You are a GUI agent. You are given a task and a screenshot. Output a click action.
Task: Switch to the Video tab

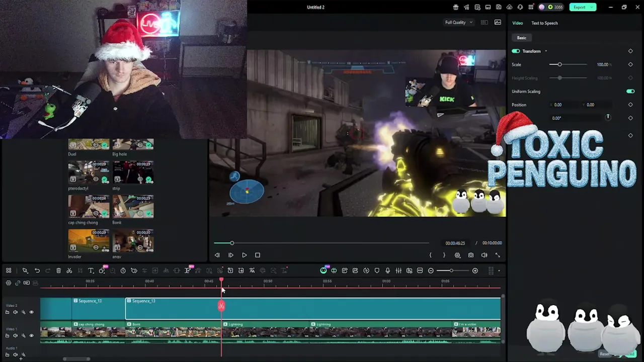[x=517, y=23]
